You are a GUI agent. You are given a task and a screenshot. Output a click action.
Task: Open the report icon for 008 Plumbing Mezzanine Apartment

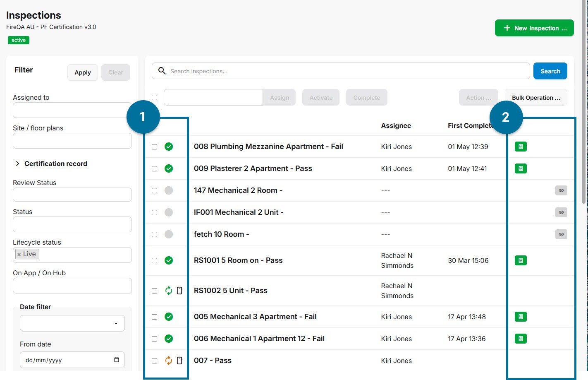click(x=521, y=147)
